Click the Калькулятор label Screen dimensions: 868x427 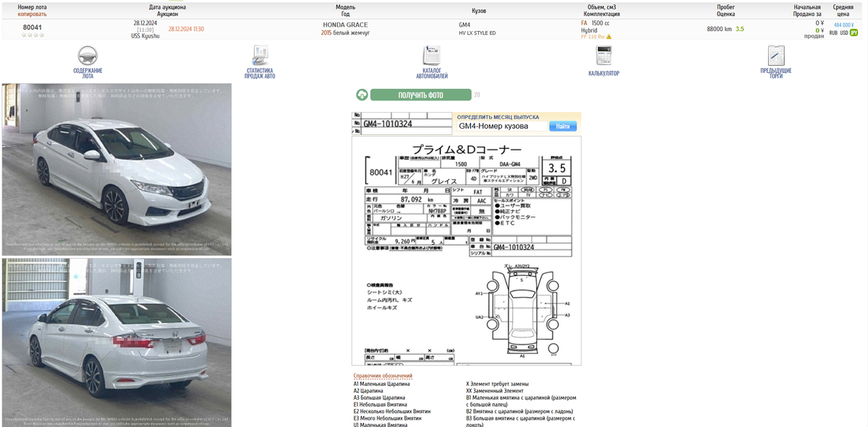(604, 73)
